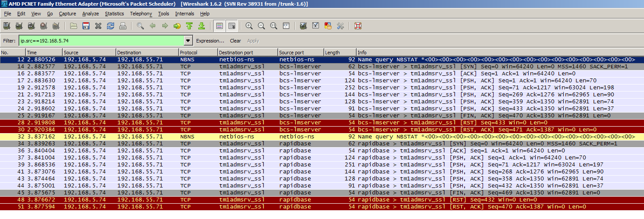This screenshot has width=644, height=219.
Task: Zoom out on the packet text
Action: [x=261, y=26]
